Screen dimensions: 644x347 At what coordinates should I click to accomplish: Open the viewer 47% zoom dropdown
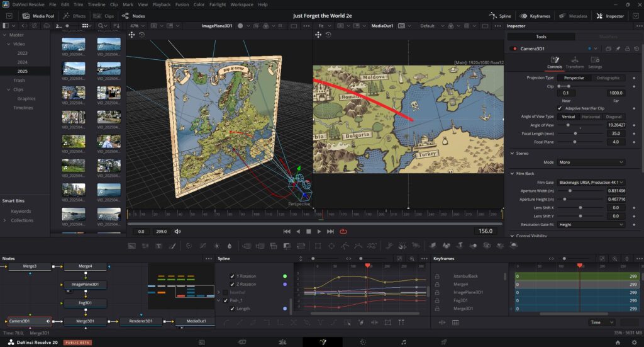click(x=137, y=25)
